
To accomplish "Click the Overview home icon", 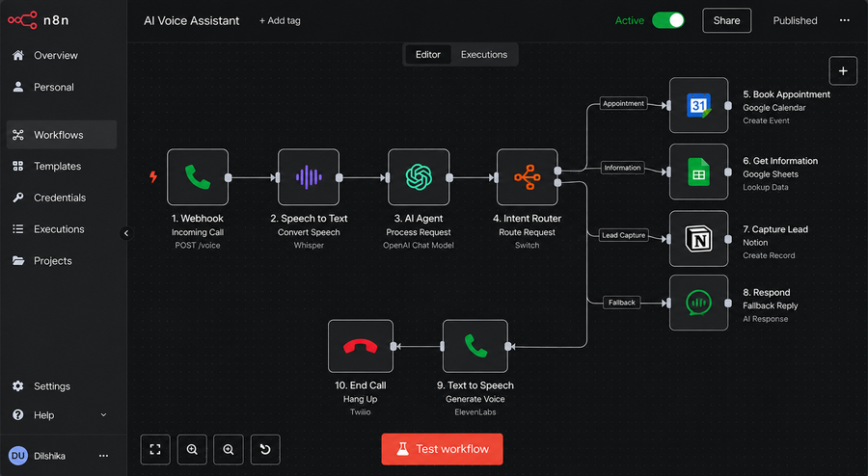I will (x=18, y=55).
